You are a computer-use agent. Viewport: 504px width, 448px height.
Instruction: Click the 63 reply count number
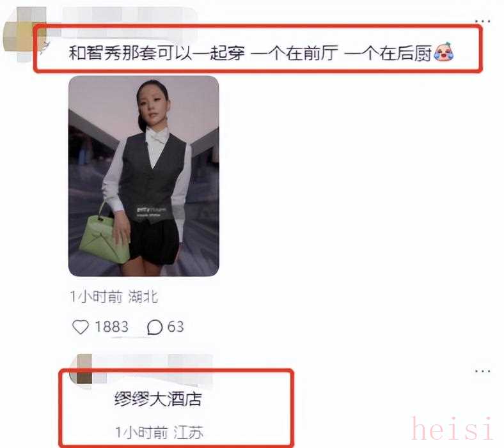coord(175,327)
